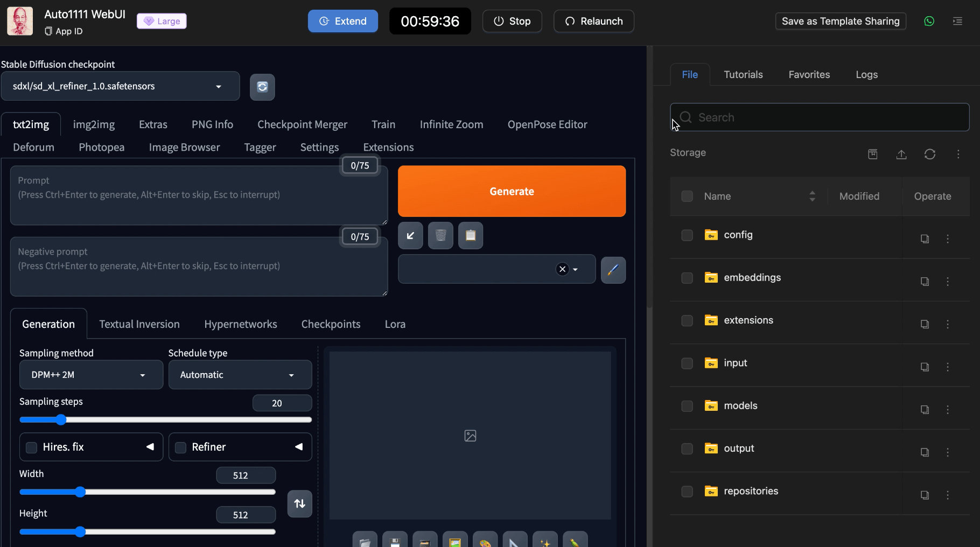The image size is (980, 547).
Task: Open the Sampling method dropdown
Action: click(x=91, y=375)
